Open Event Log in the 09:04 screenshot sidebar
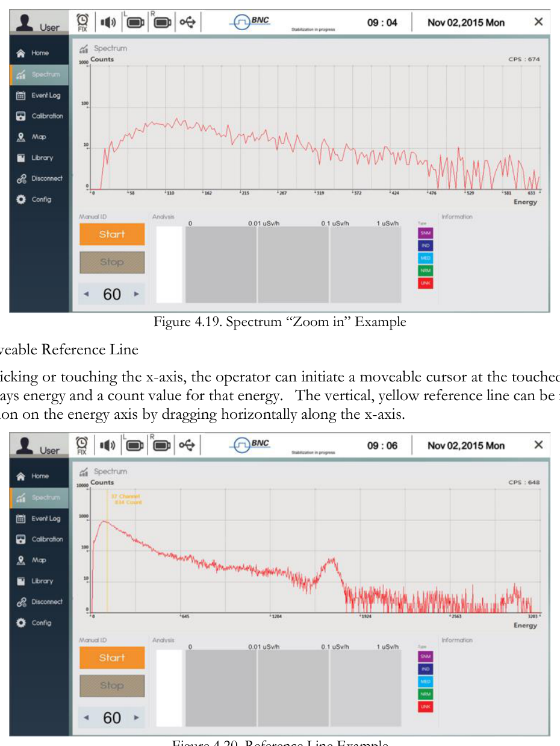The image size is (560, 746). 39,95
